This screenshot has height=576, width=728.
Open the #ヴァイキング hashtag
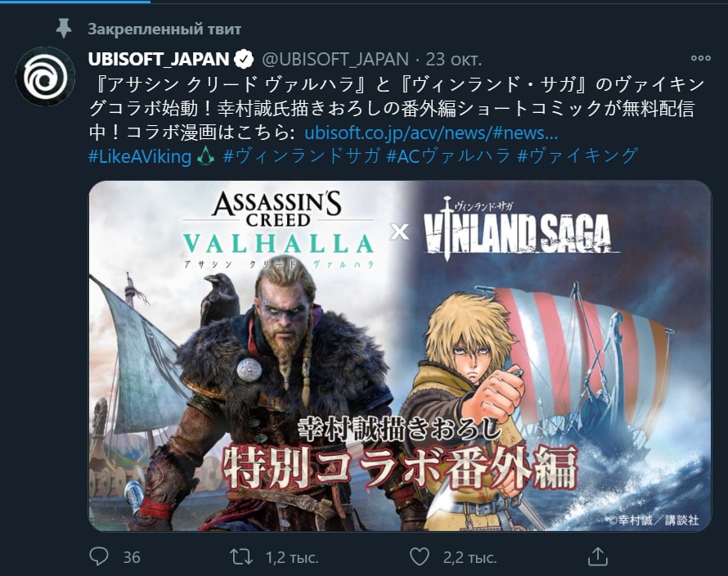577,156
